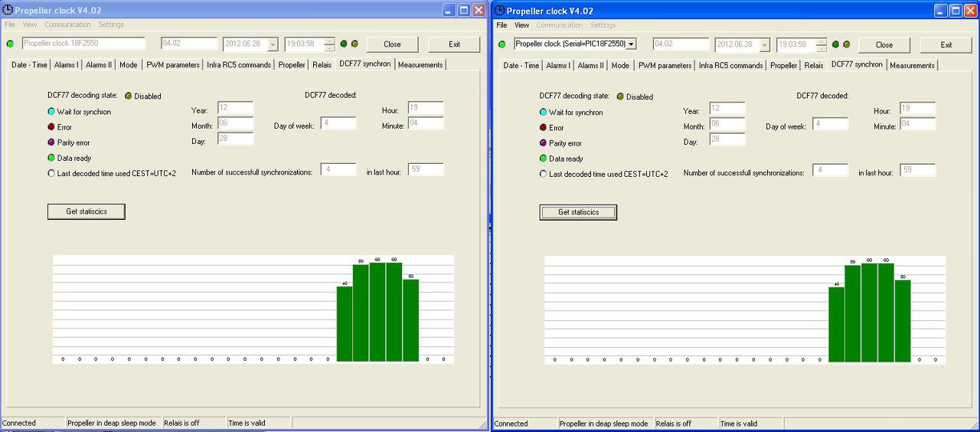The image size is (980, 432).
Task: Click the clock icon in right window title bar
Action: click(499, 11)
